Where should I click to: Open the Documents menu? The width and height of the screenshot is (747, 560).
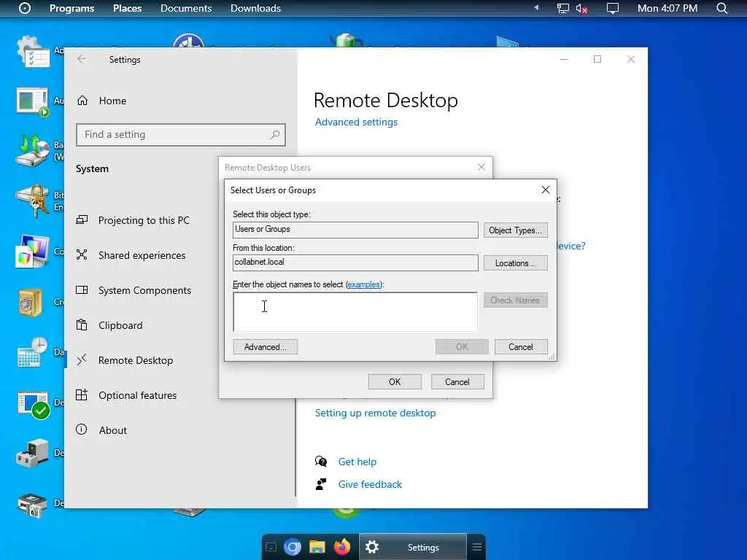(186, 8)
